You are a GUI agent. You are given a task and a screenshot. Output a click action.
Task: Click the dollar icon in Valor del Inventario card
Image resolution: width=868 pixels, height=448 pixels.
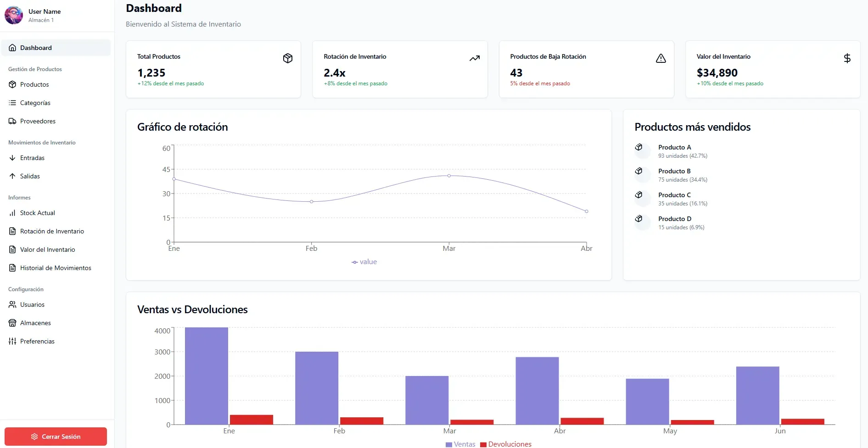point(847,58)
